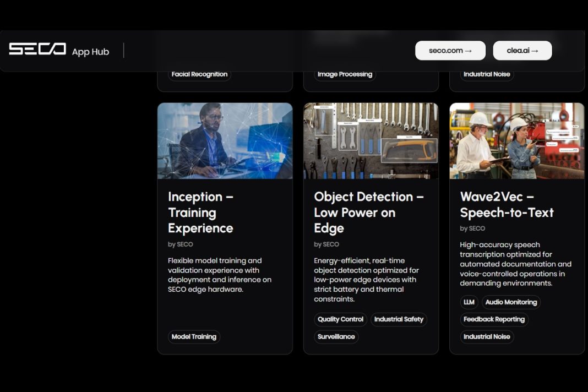Select the Feedback Reporting tag

coord(494,319)
